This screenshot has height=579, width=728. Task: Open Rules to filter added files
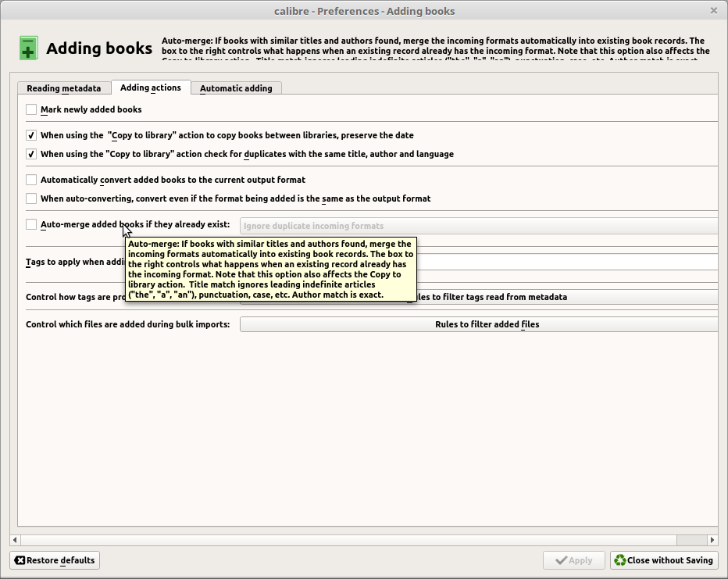coord(479,324)
